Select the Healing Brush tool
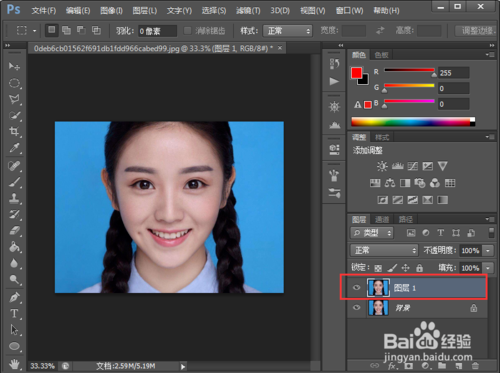Viewport: 500px width, 373px height. tap(14, 166)
